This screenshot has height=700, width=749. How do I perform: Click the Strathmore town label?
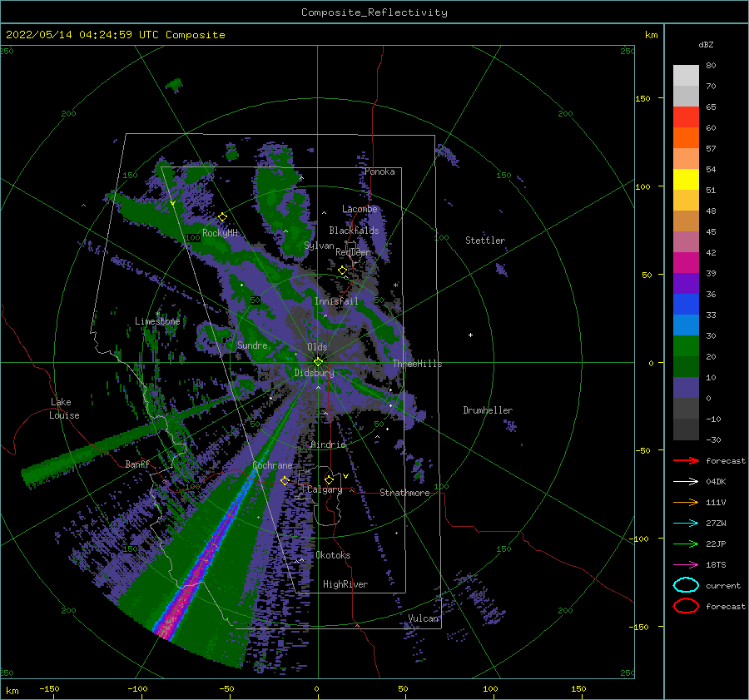tap(404, 493)
